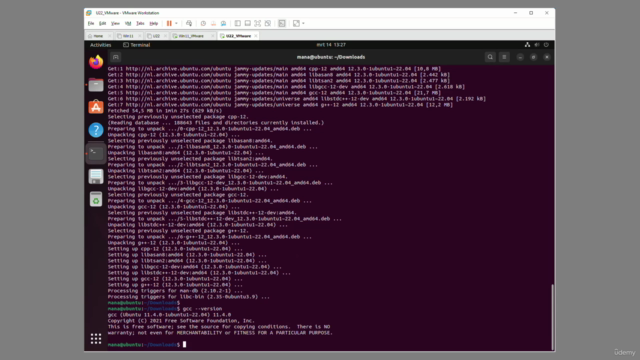Screen dimensions: 640x360
Task: Click the network icon in Ubuntu top bar
Action: click(527, 45)
